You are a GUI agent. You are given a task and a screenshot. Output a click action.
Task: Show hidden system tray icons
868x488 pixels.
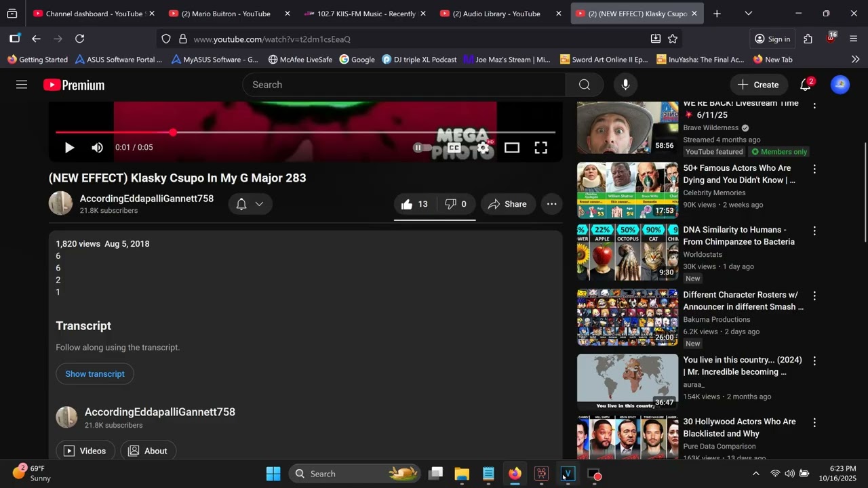point(756,473)
